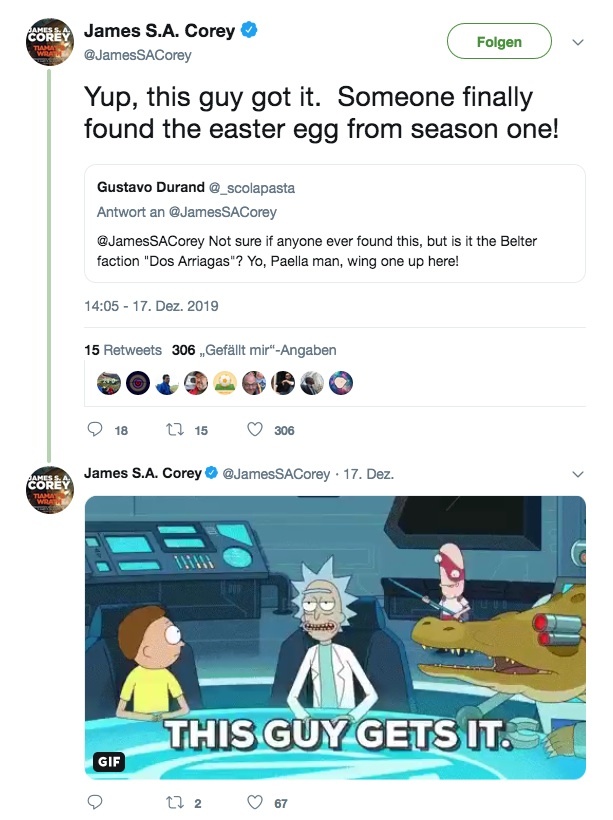Image resolution: width=613 pixels, height=820 pixels.
Task: Open the second tweet's profile avatar
Action: point(49,490)
